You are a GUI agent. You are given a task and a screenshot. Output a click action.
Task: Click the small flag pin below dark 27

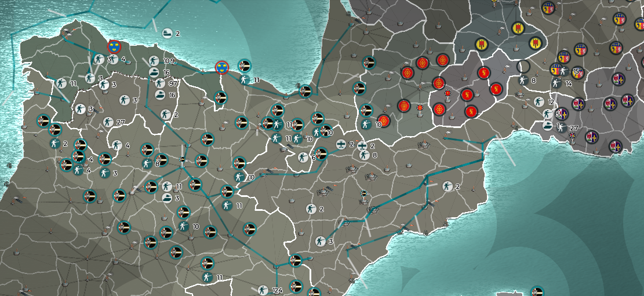pyautogui.click(x=572, y=137)
